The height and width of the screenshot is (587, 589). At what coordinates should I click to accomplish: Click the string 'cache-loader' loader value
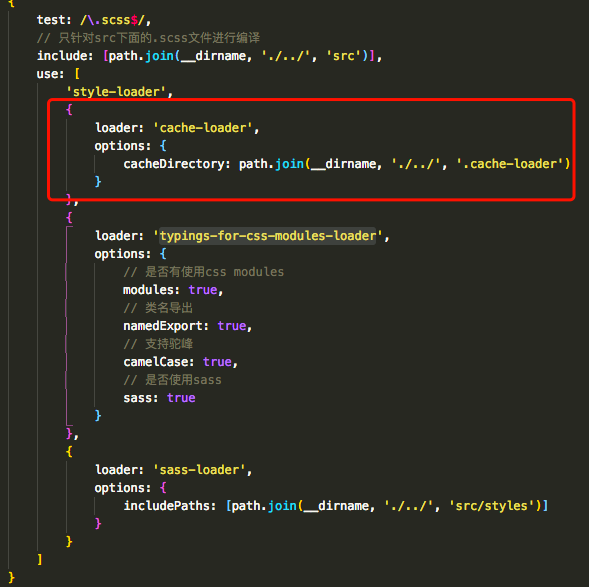point(203,128)
